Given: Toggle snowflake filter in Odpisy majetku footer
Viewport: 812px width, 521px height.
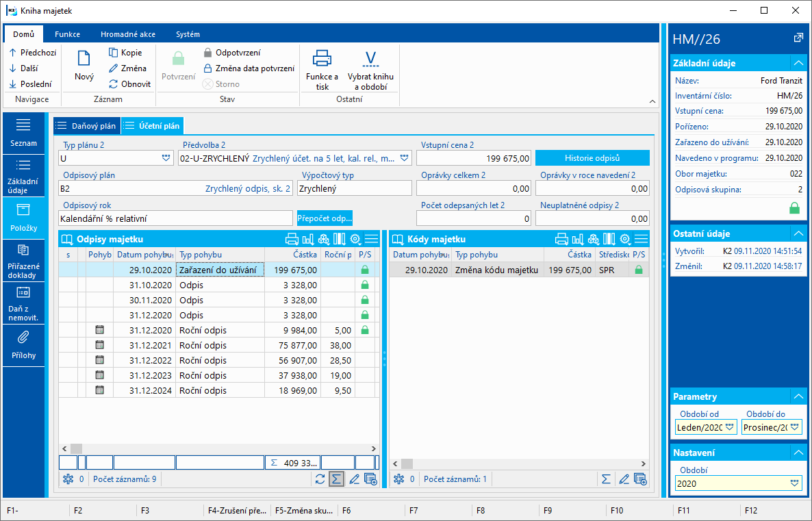Looking at the screenshot, I should (x=68, y=479).
